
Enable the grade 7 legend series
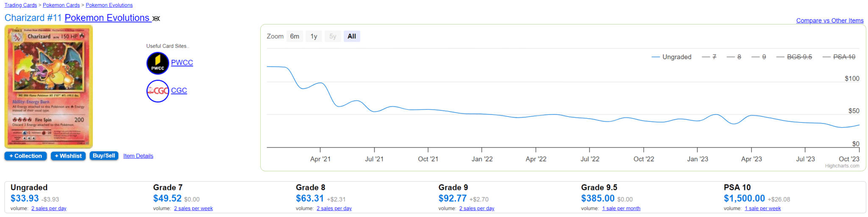pyautogui.click(x=709, y=57)
